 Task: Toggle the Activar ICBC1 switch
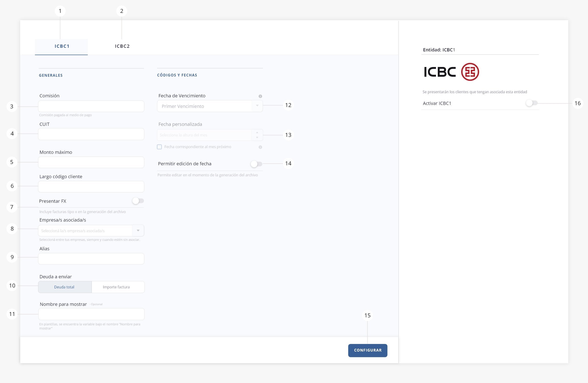pyautogui.click(x=531, y=103)
